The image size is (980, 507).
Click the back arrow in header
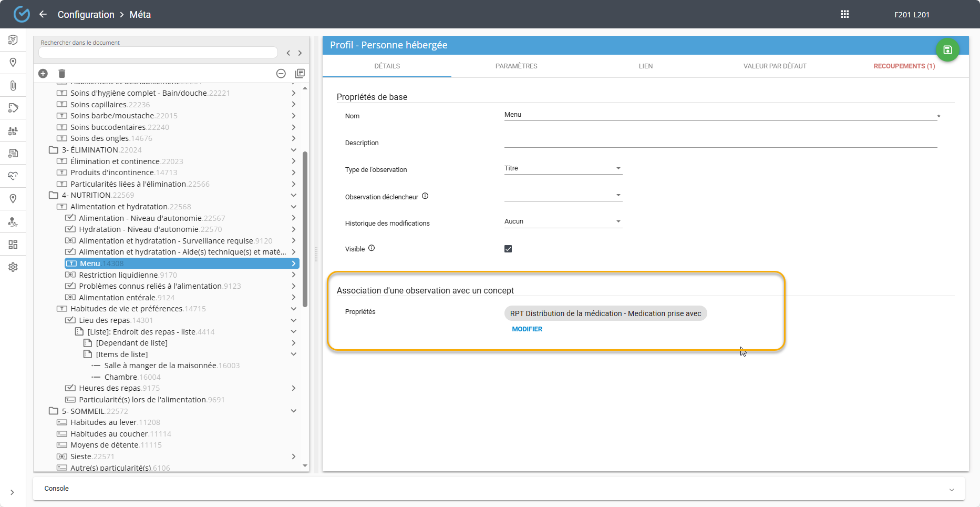(43, 14)
